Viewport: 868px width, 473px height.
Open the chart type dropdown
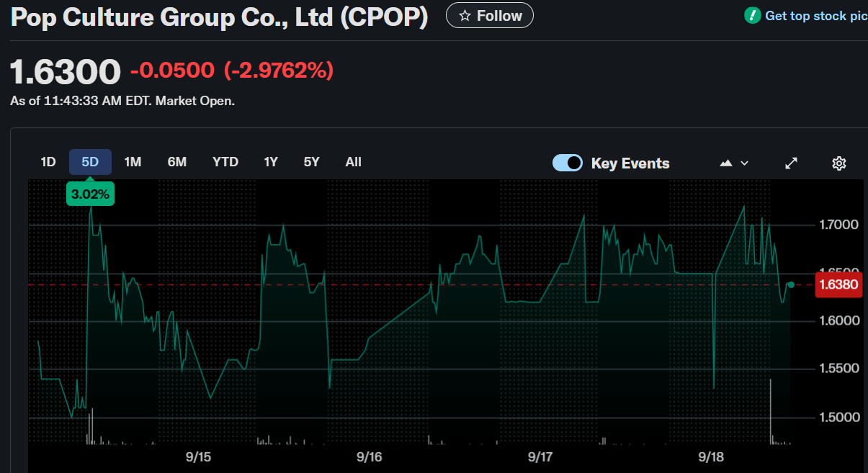pos(734,163)
